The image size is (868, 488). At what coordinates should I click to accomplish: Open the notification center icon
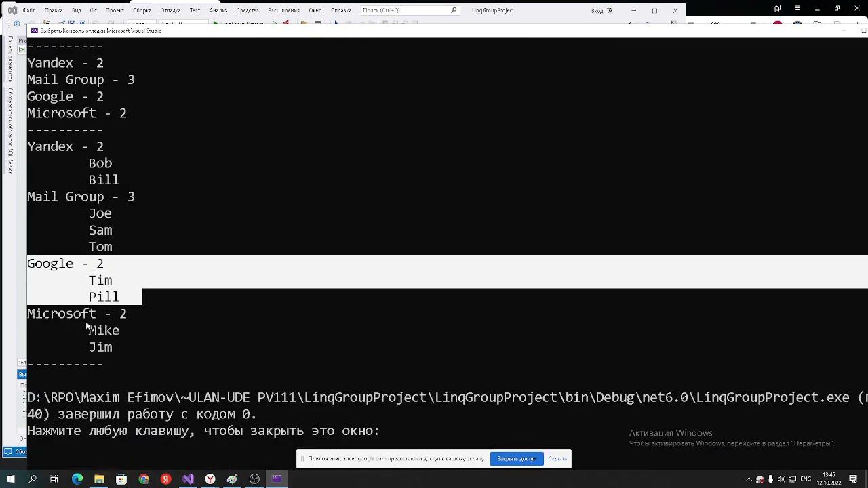point(853,479)
